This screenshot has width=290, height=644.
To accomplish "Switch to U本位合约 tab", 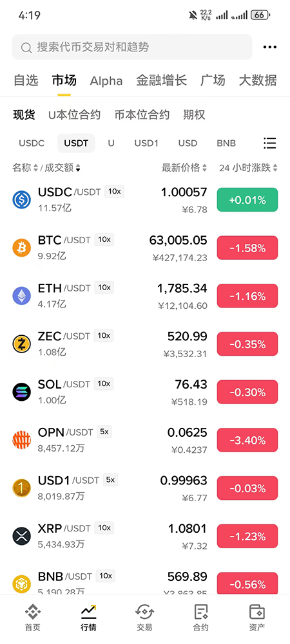I will (75, 115).
